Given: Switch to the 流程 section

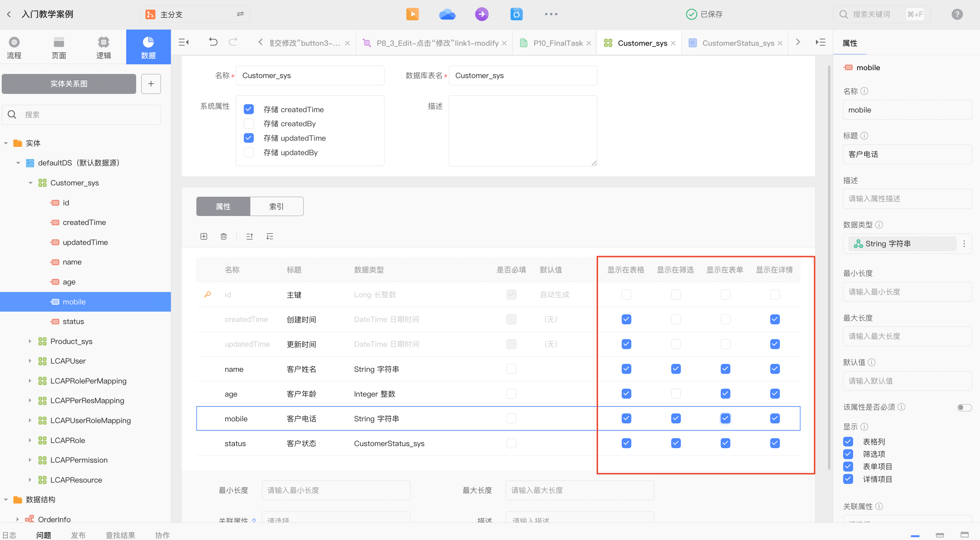Looking at the screenshot, I should pyautogui.click(x=14, y=47).
